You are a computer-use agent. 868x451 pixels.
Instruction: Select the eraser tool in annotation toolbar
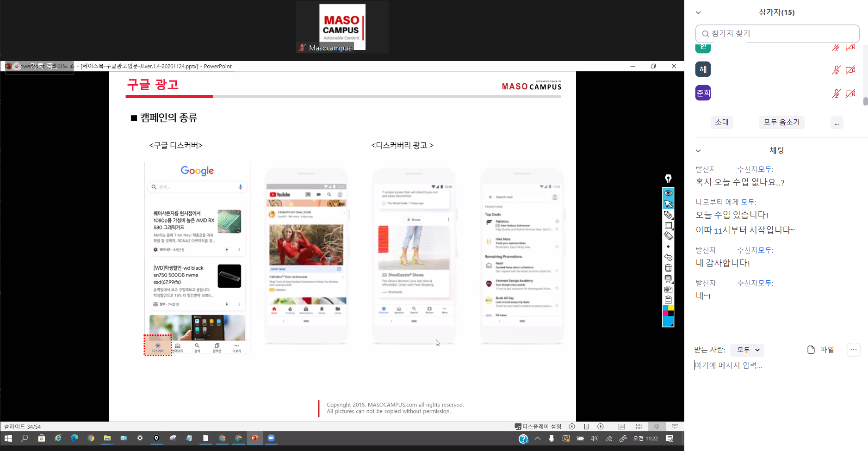pyautogui.click(x=668, y=236)
